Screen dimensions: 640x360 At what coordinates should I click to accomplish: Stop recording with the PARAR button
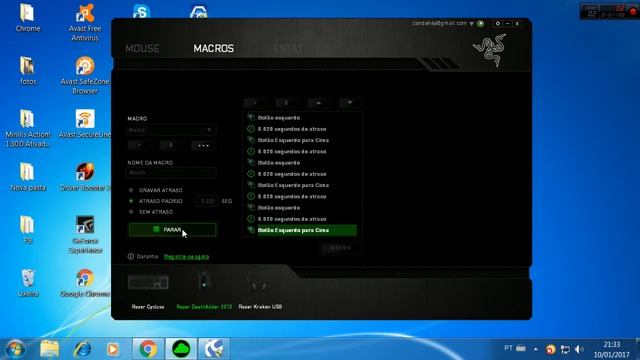[x=172, y=230]
